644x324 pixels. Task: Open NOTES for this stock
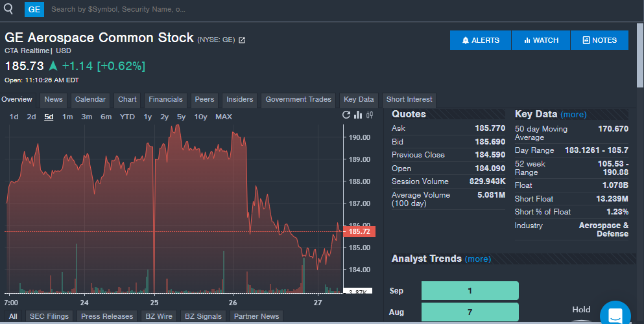tap(600, 40)
